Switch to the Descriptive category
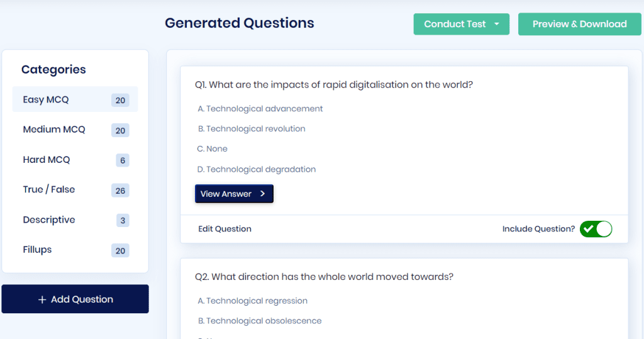The height and width of the screenshot is (339, 644). tap(49, 220)
